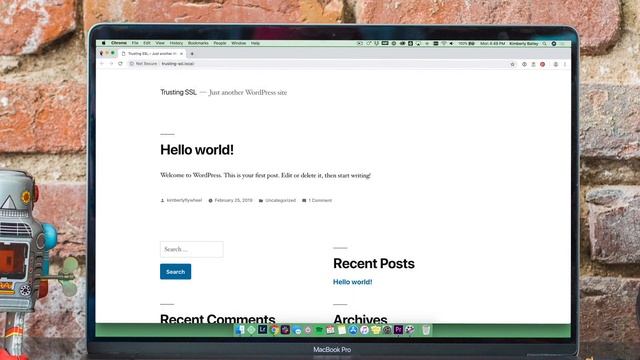640x360 pixels.
Task: Open the Window menu
Action: (239, 43)
